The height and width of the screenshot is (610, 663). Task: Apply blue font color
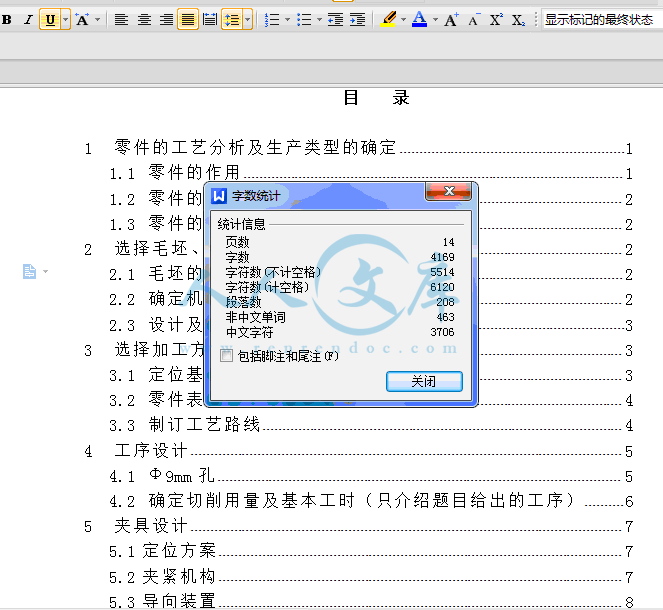(x=419, y=19)
